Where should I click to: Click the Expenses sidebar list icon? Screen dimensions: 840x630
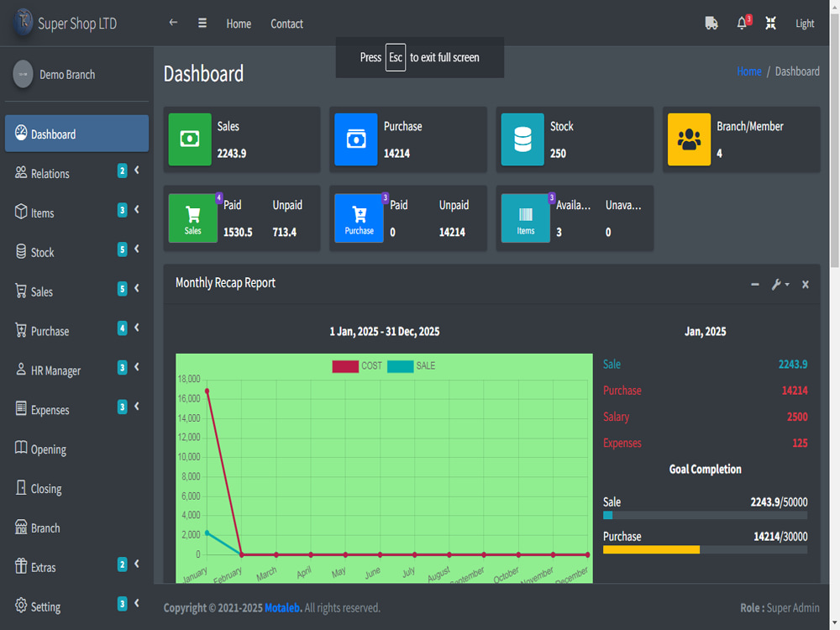pos(21,409)
